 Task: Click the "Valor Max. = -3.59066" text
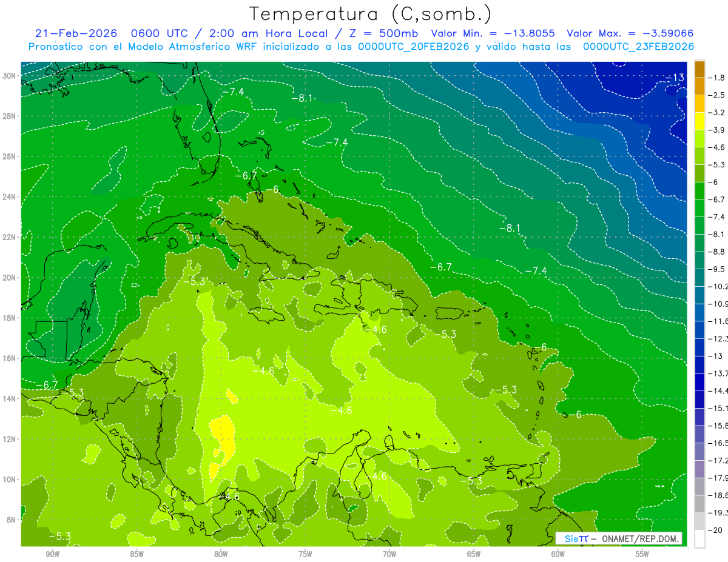click(630, 33)
